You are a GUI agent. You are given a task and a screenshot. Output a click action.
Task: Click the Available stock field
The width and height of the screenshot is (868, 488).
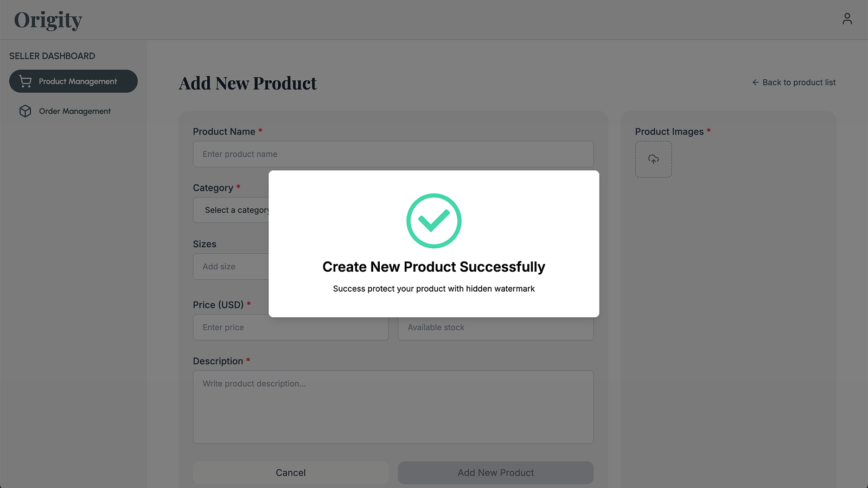click(495, 328)
